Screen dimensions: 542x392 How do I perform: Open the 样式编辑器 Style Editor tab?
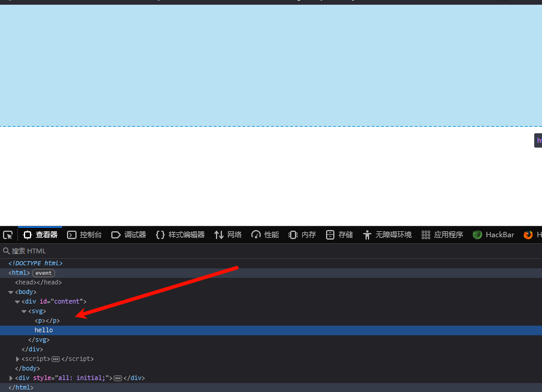point(180,235)
